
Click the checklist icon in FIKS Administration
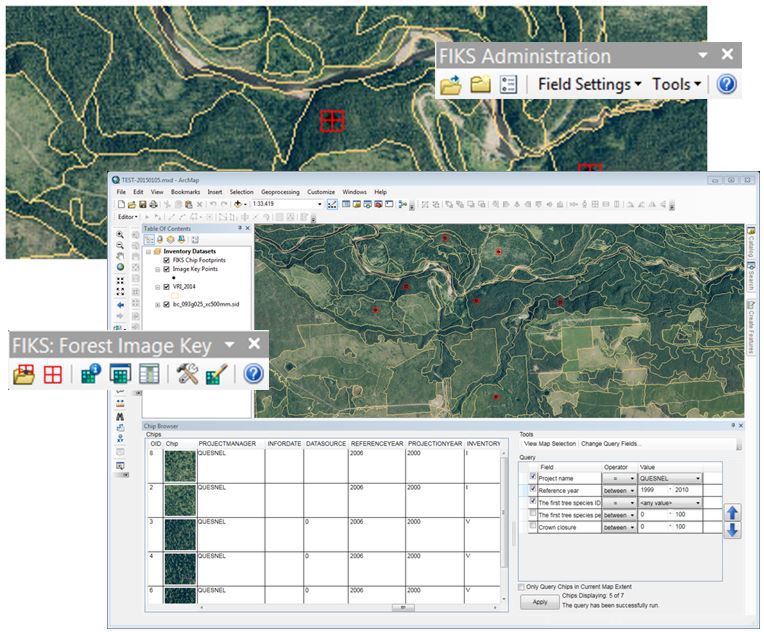509,84
